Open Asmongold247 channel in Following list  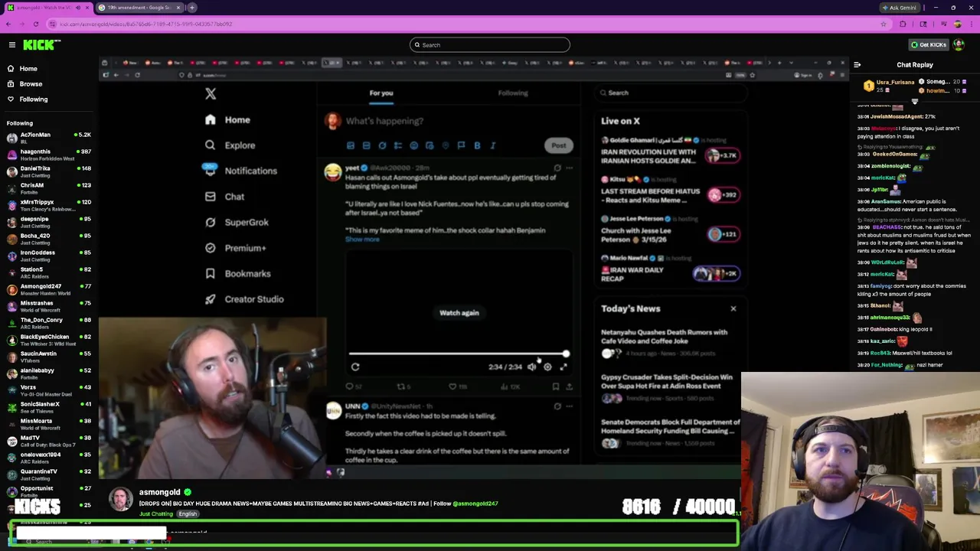point(47,289)
